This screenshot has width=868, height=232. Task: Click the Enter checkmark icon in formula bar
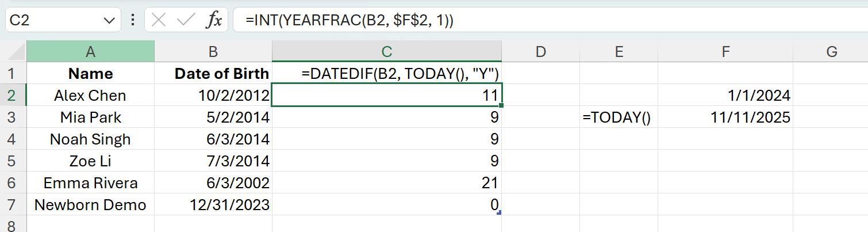click(x=186, y=21)
